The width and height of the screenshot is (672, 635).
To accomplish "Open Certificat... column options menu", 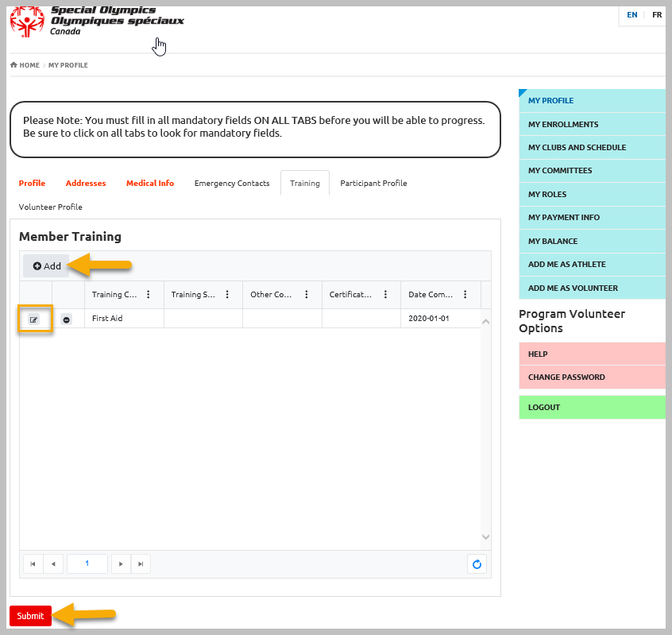I will click(385, 294).
